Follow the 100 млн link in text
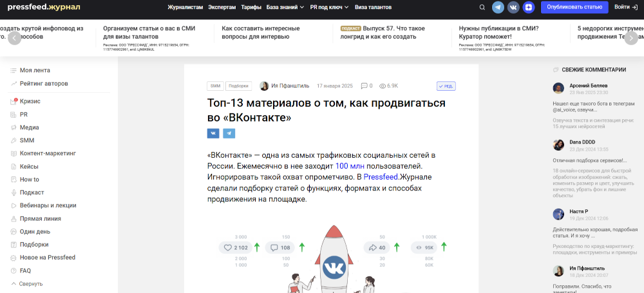Viewport: 644px width, 293px height. coord(350,166)
